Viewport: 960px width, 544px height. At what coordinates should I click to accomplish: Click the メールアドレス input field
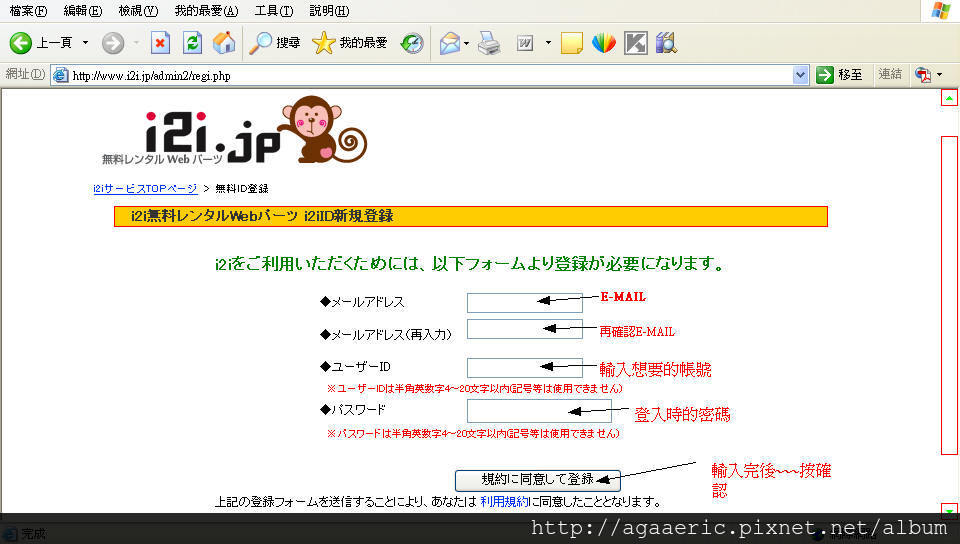[x=525, y=302]
